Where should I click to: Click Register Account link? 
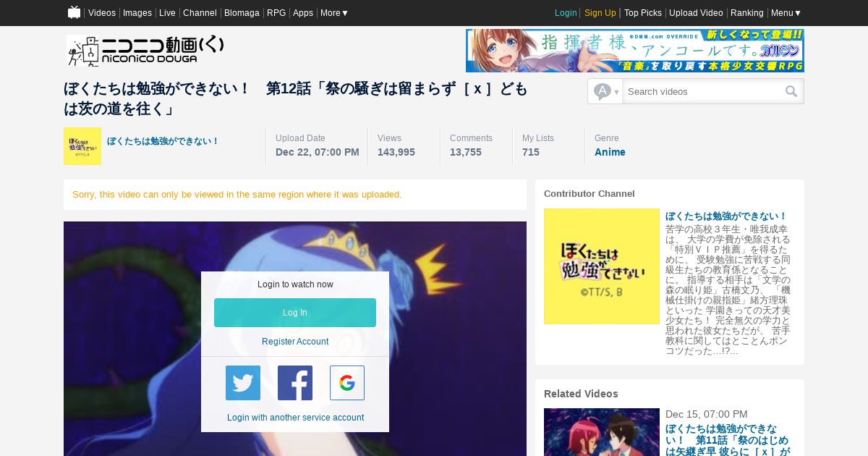tap(295, 342)
